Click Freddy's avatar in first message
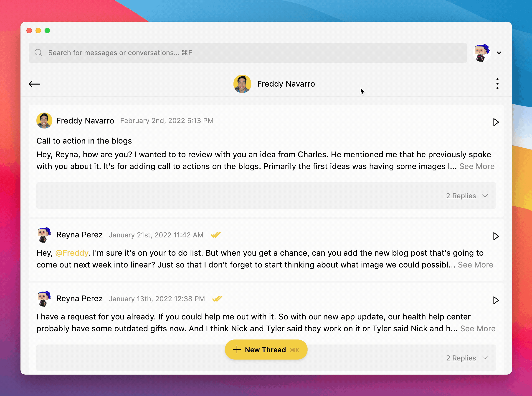Viewport: 532px width, 396px height. coord(44,121)
